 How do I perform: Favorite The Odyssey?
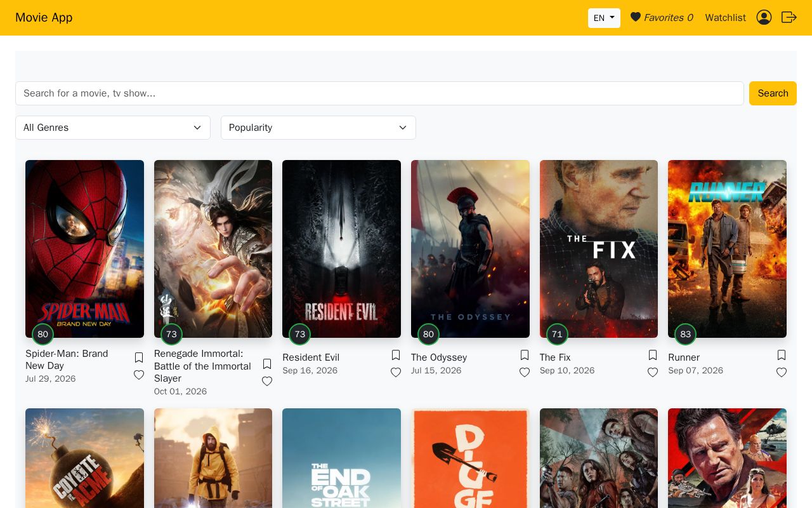click(525, 372)
